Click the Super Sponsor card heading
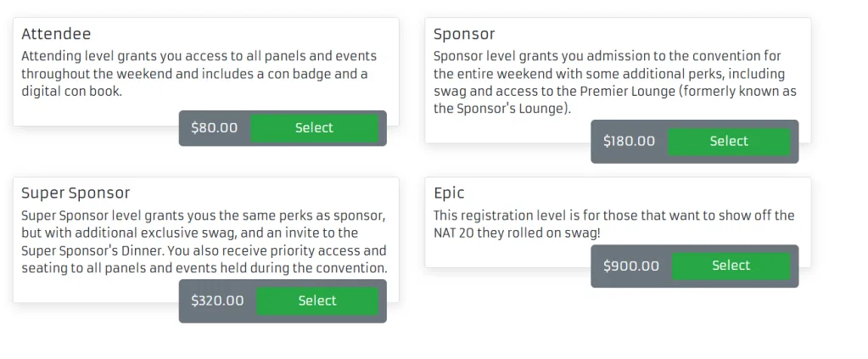The height and width of the screenshot is (359, 868). (76, 194)
